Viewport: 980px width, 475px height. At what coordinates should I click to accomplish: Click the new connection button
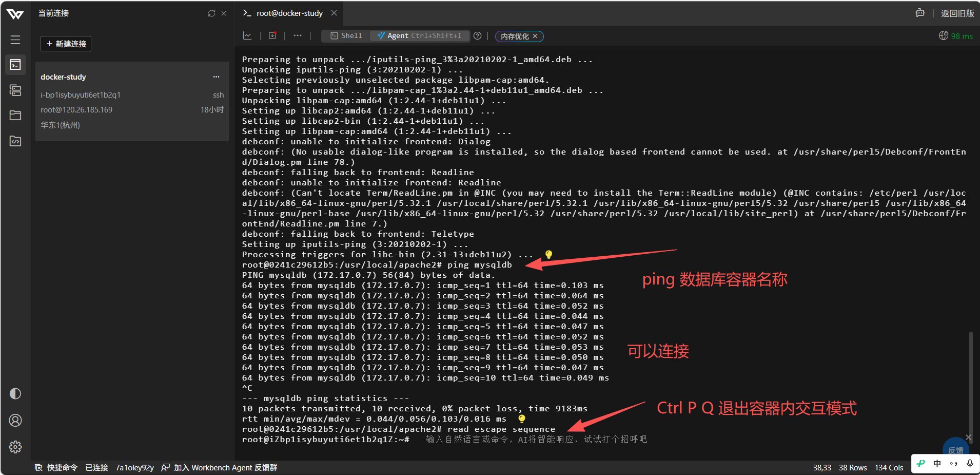coord(66,44)
